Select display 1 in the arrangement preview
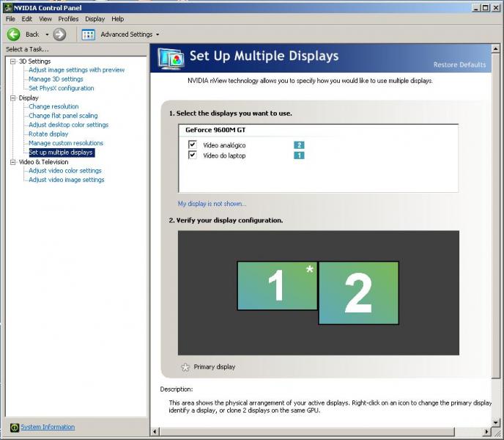The width and height of the screenshot is (504, 440). coord(278,286)
